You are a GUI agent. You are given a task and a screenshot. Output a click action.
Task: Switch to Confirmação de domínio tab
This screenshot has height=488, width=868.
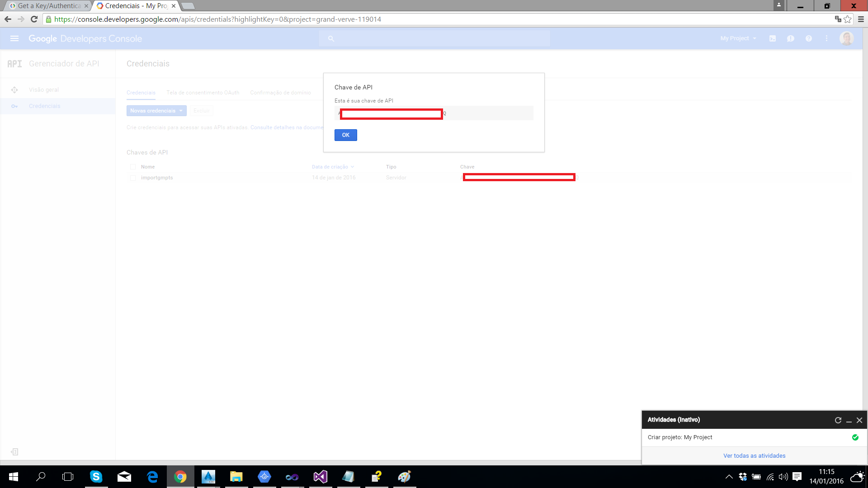click(x=281, y=93)
